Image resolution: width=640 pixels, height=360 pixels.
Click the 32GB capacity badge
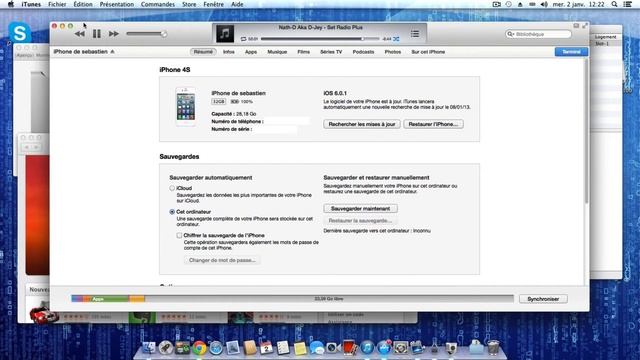[x=218, y=102]
